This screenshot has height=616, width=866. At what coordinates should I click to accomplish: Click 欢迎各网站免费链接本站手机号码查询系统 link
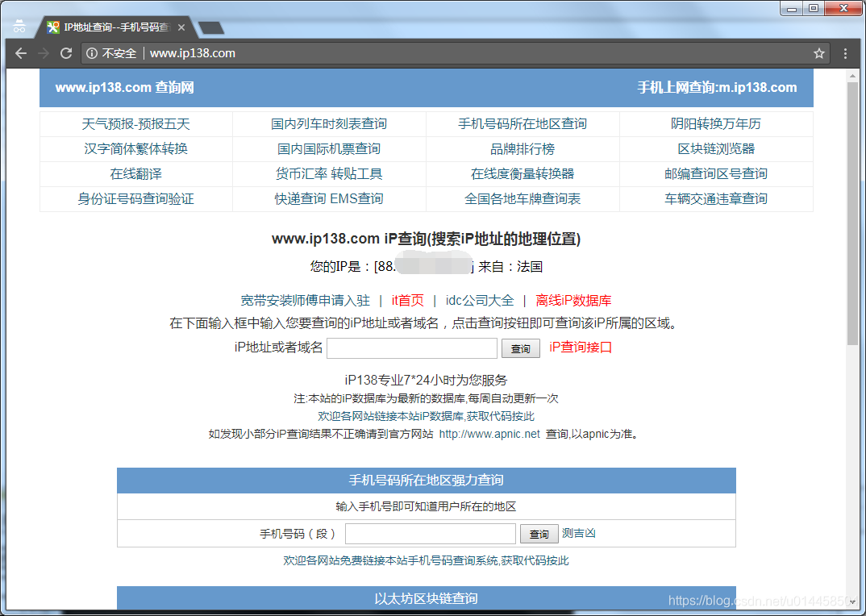[x=426, y=560]
